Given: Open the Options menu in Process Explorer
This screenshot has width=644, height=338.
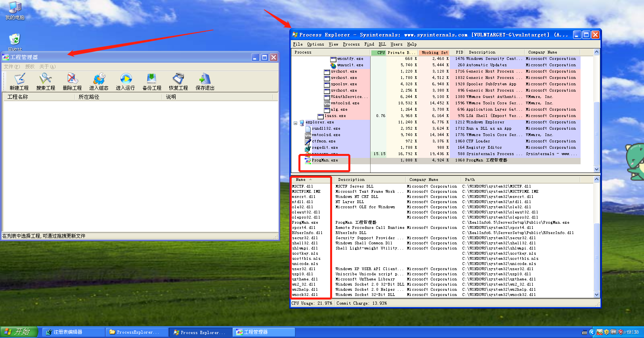Looking at the screenshot, I should [x=315, y=44].
